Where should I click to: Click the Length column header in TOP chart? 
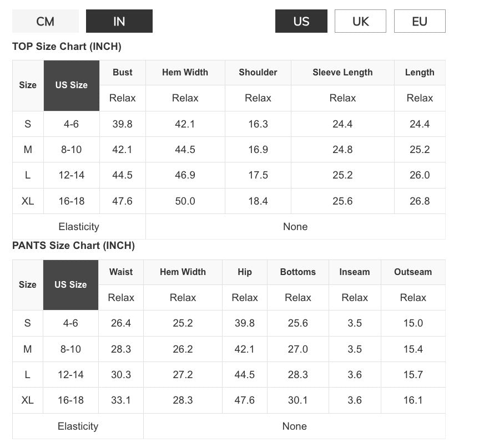point(420,73)
